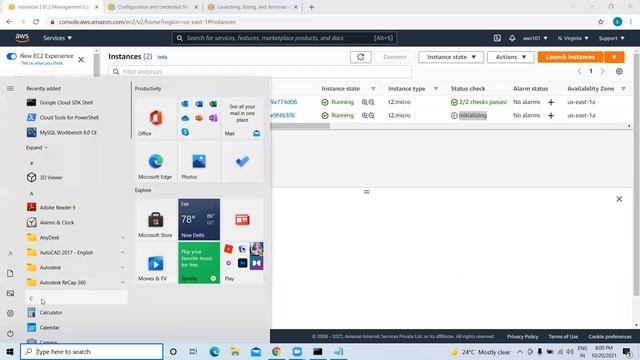640x360 pixels.
Task: Add alarm plus icon for first instance
Action: (551, 102)
